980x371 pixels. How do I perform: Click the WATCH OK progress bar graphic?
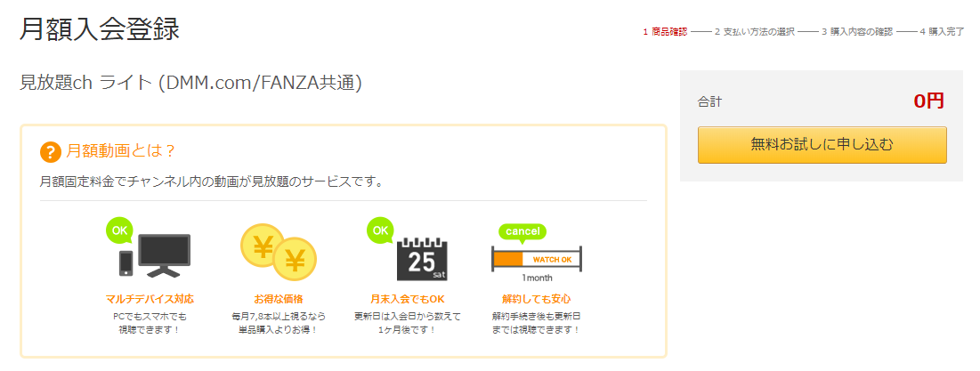(537, 259)
